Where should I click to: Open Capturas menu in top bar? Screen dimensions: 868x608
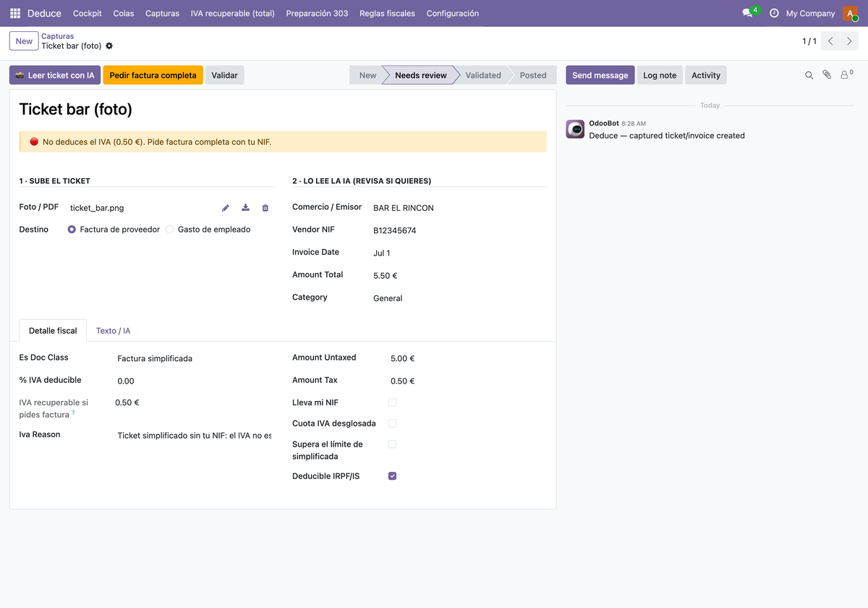pos(162,13)
